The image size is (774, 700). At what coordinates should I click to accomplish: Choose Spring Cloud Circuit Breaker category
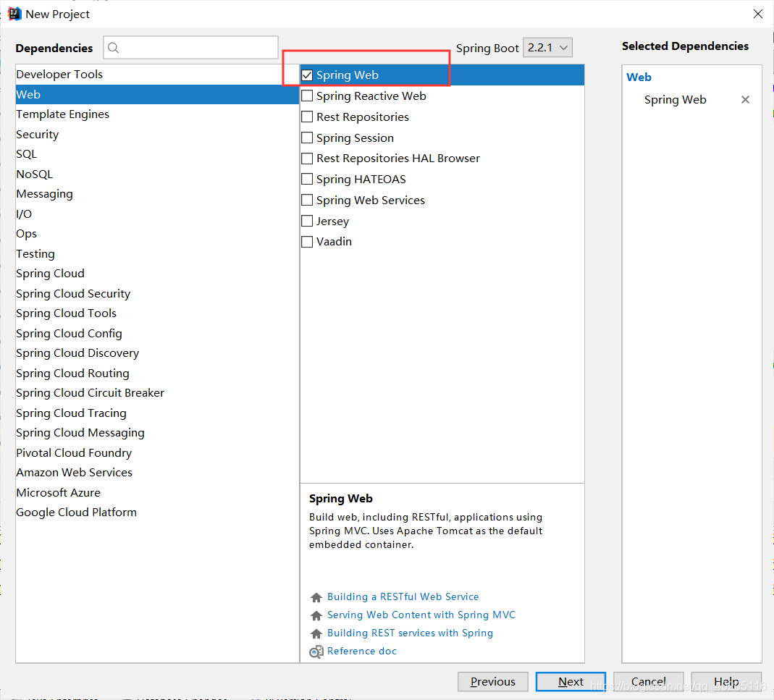(157, 393)
